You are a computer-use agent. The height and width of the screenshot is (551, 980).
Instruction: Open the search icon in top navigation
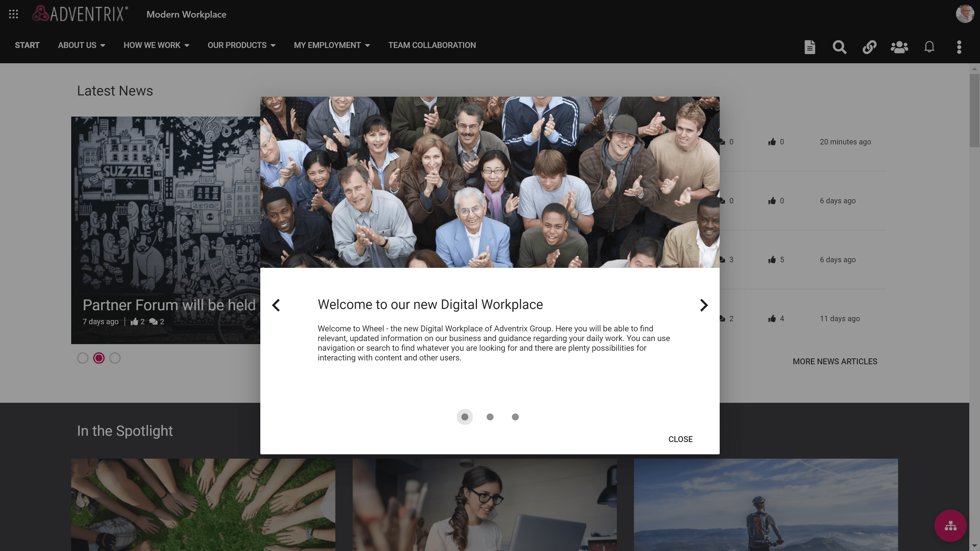839,46
